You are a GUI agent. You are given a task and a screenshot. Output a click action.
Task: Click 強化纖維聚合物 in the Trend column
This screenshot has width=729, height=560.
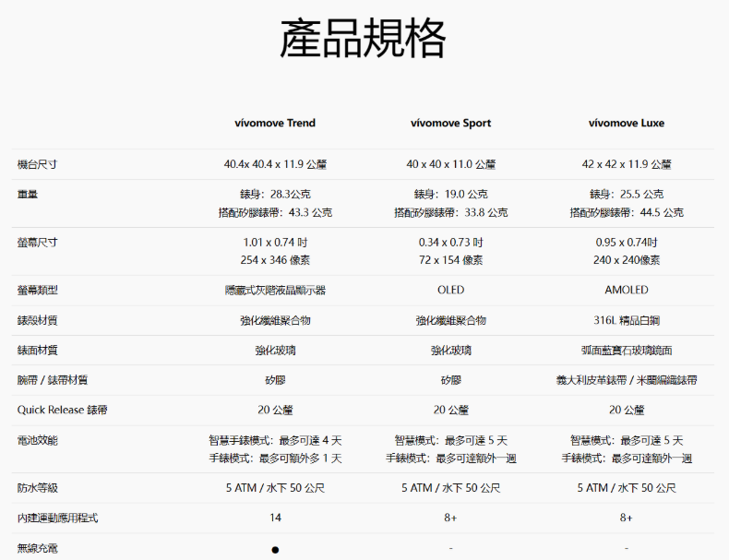pos(275,320)
